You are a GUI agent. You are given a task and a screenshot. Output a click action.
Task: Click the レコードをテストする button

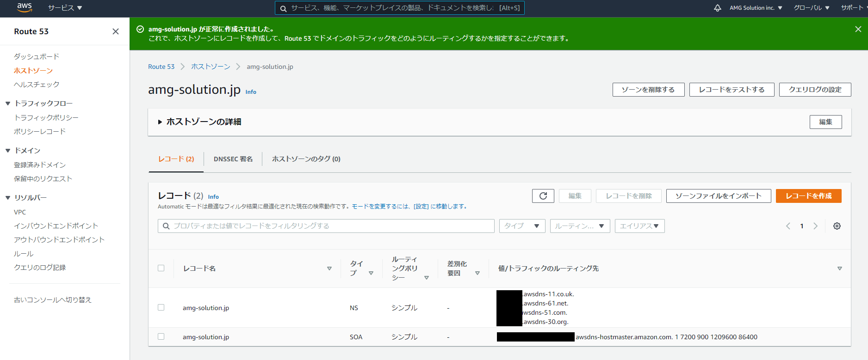click(732, 90)
